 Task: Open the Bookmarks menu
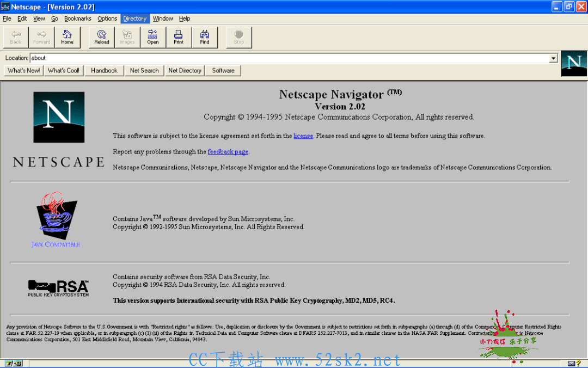point(78,19)
